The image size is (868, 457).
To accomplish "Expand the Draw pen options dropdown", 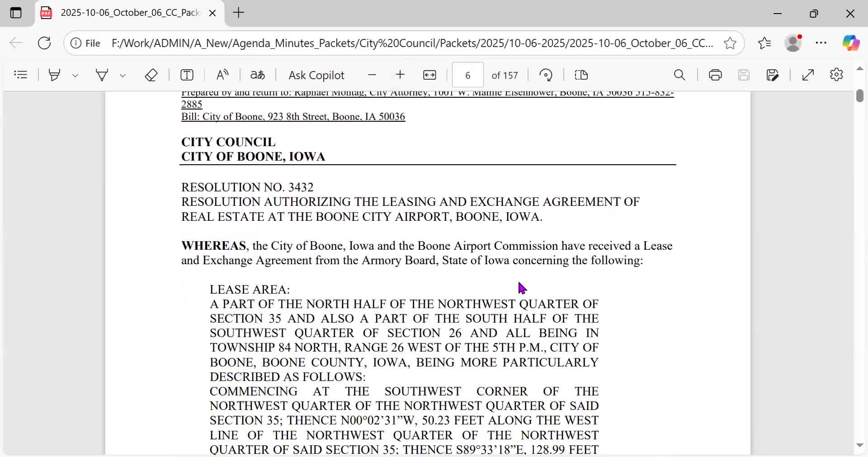I will coord(123,76).
